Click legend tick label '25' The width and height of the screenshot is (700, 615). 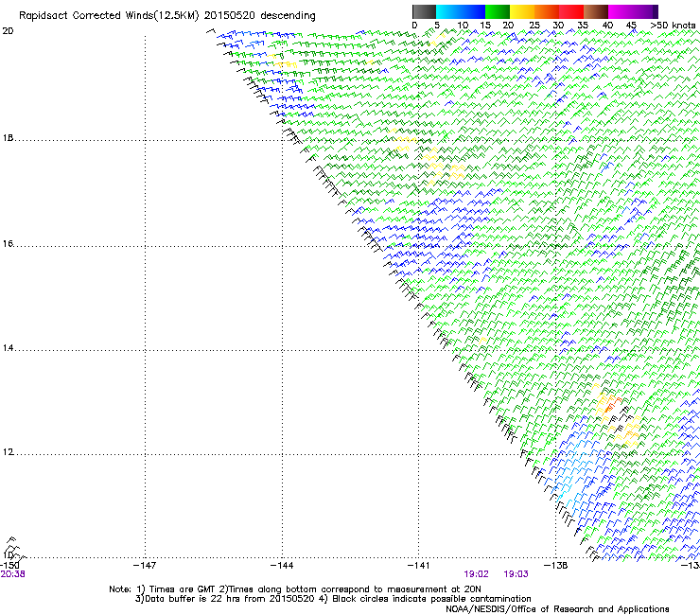pos(534,26)
